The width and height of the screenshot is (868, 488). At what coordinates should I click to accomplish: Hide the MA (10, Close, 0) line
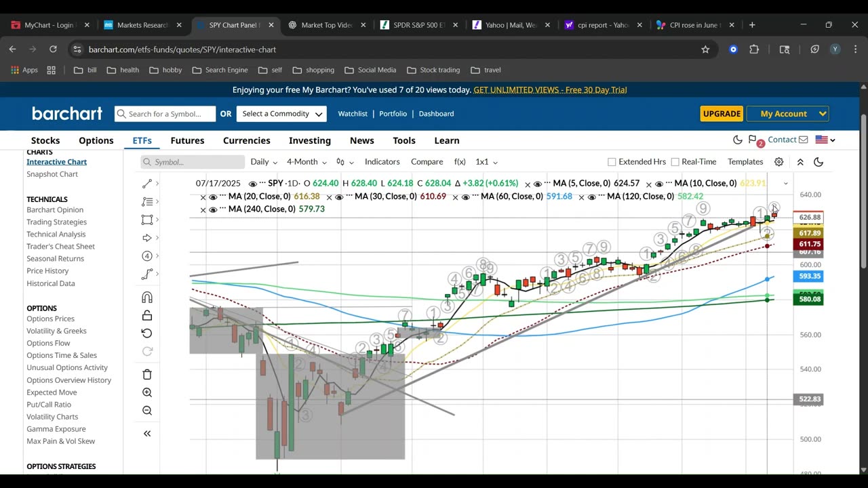tap(659, 184)
